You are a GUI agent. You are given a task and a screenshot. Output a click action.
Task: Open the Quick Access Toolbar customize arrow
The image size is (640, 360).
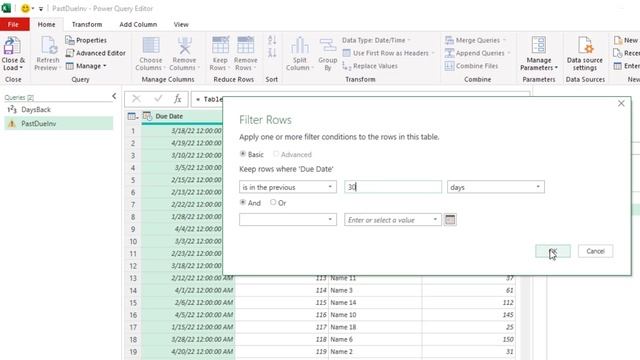[x=41, y=9]
